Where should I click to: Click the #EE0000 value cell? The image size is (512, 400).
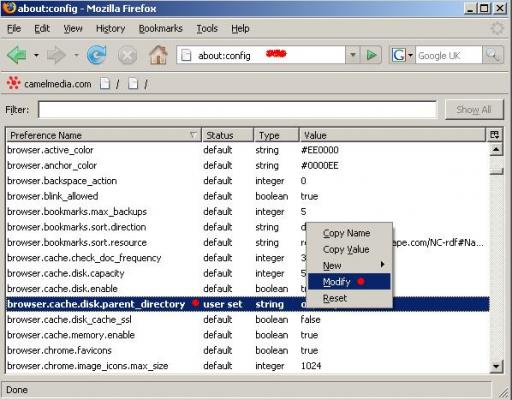pos(320,150)
